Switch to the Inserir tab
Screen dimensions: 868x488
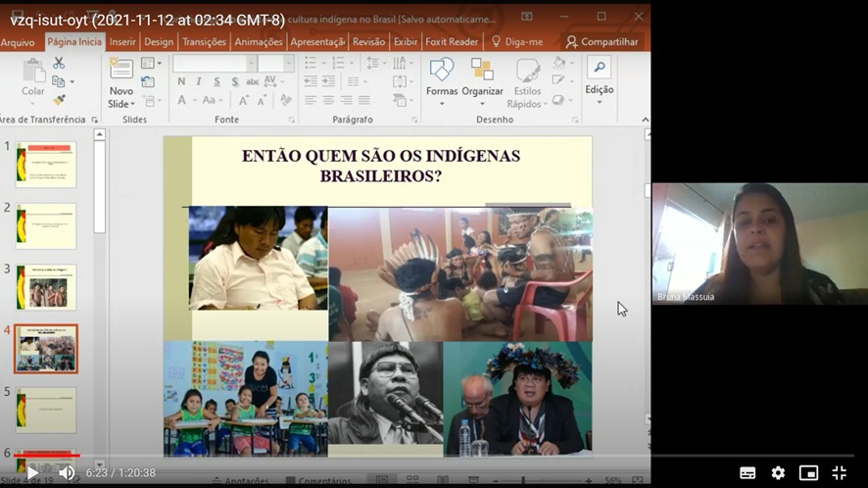[x=122, y=41]
